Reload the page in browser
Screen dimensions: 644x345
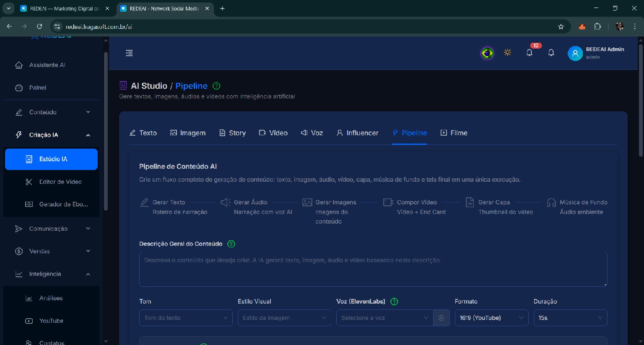(39, 26)
